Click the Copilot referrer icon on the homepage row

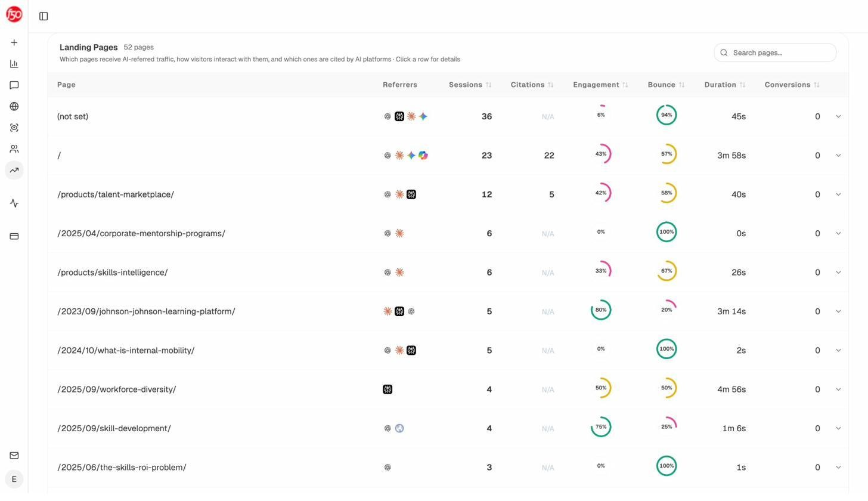point(423,155)
